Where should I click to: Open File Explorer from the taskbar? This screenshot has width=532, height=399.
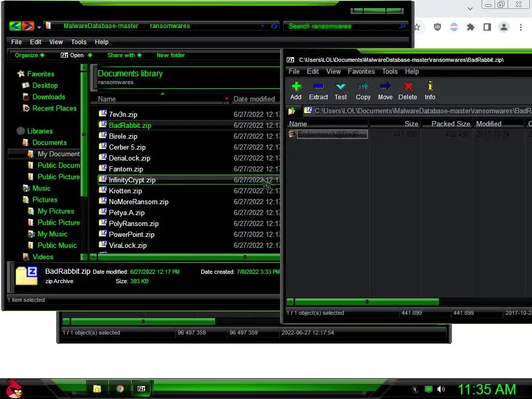(x=97, y=389)
